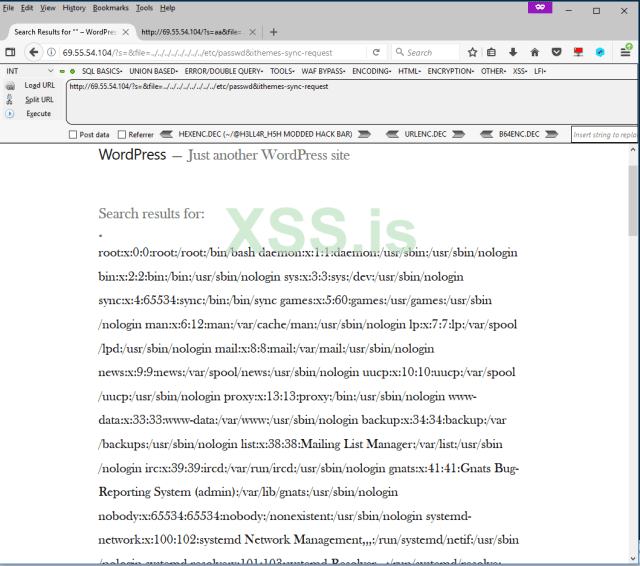Click the right arrow after URLENC.DEC
This screenshot has height=566, width=640.
point(458,134)
